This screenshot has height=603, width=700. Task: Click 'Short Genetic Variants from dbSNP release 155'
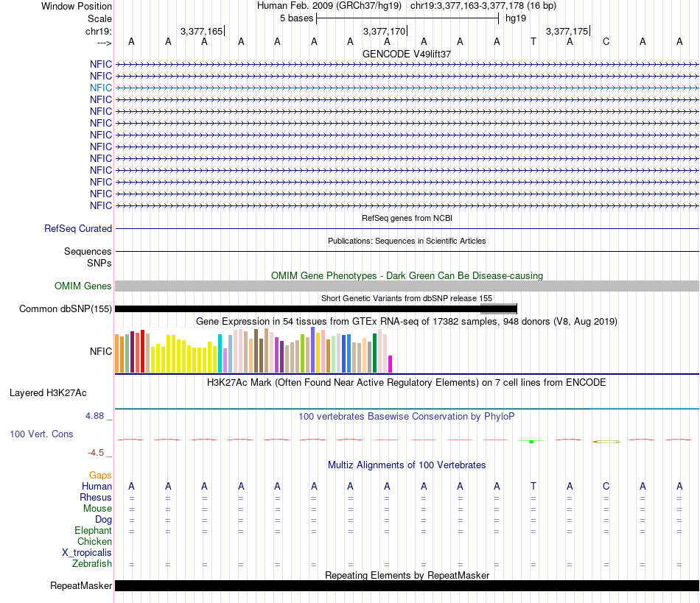(407, 298)
